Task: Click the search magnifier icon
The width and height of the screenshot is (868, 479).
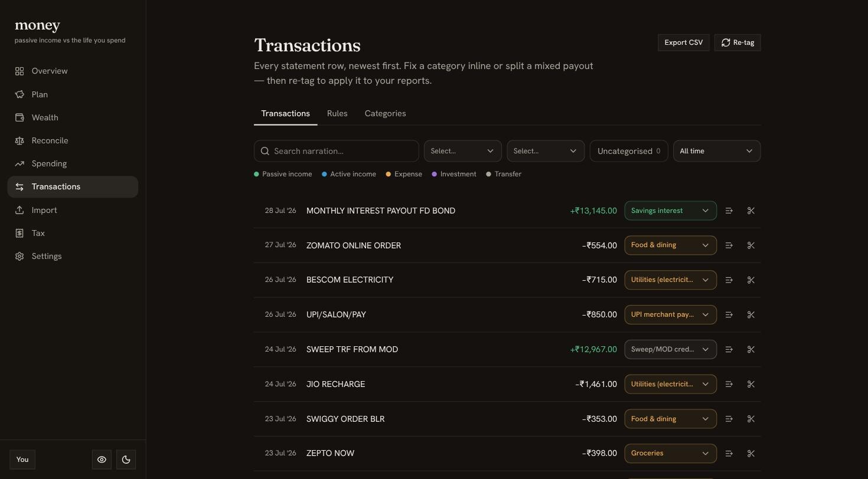Action: [x=265, y=151]
